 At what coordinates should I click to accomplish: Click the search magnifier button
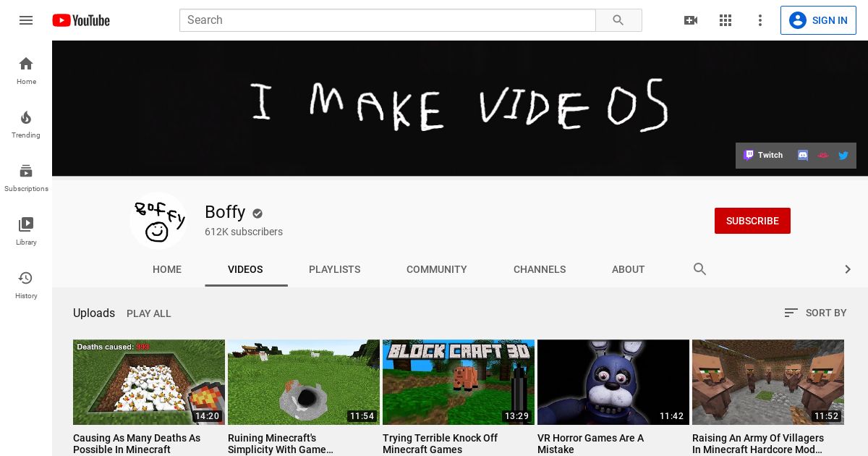tap(618, 20)
